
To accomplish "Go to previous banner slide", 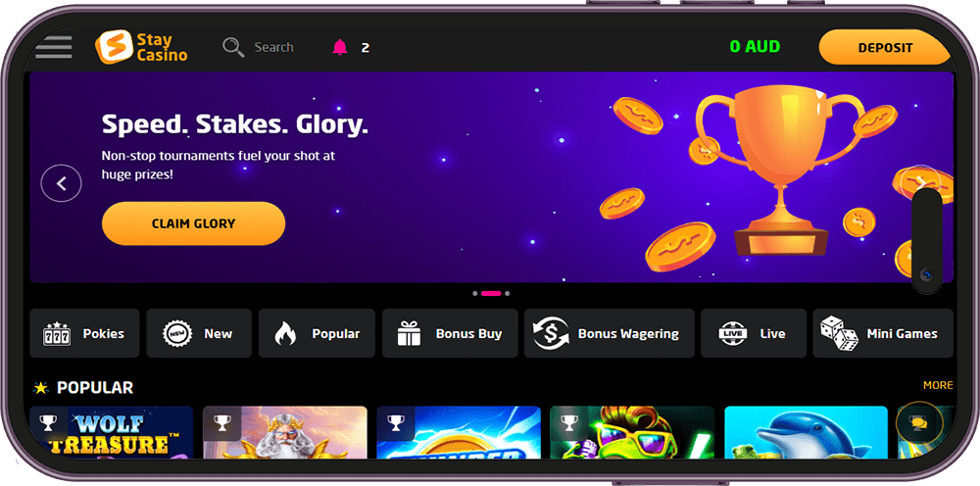I will [x=61, y=183].
